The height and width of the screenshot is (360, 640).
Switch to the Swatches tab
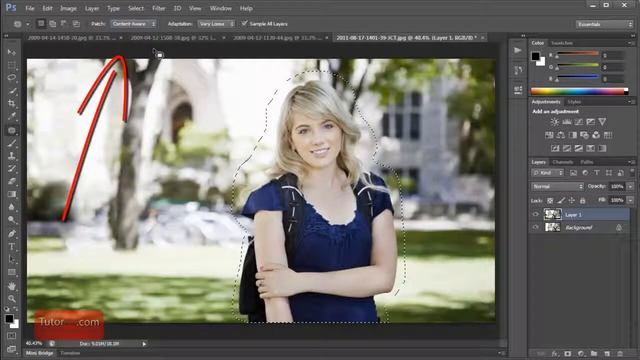[x=562, y=43]
